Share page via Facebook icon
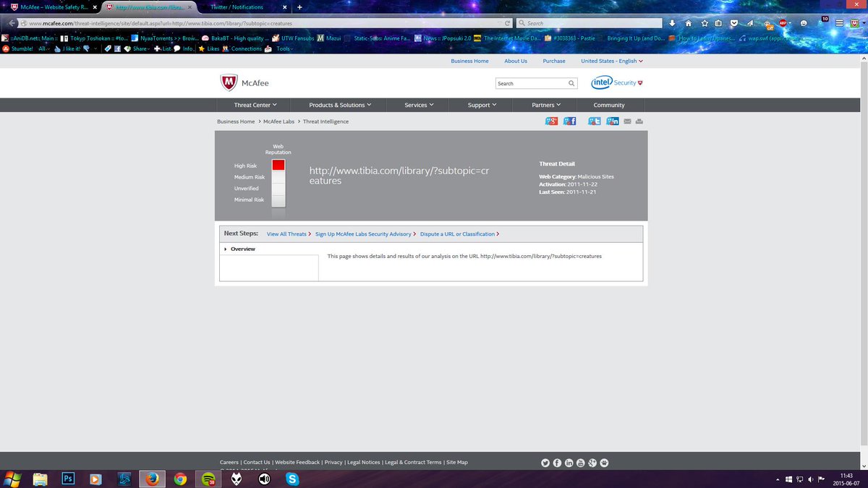Screen dimensions: 868x488 [570, 121]
